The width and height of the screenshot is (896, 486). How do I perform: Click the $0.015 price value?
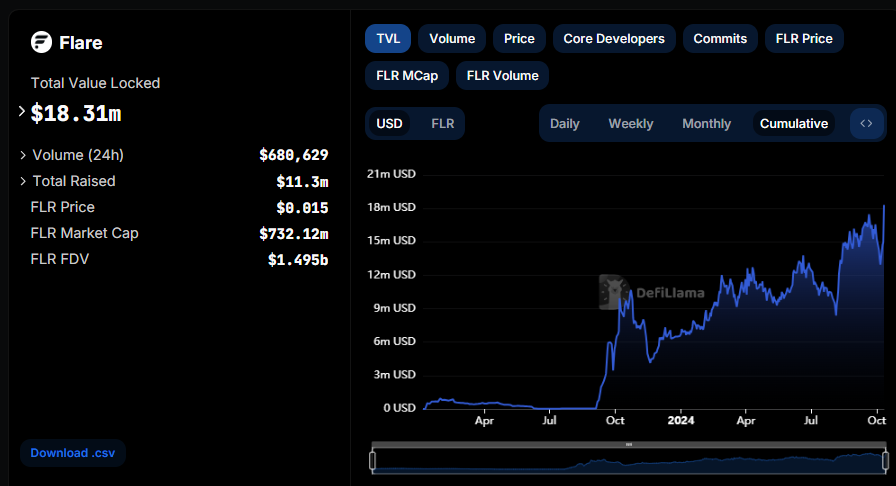[302, 208]
